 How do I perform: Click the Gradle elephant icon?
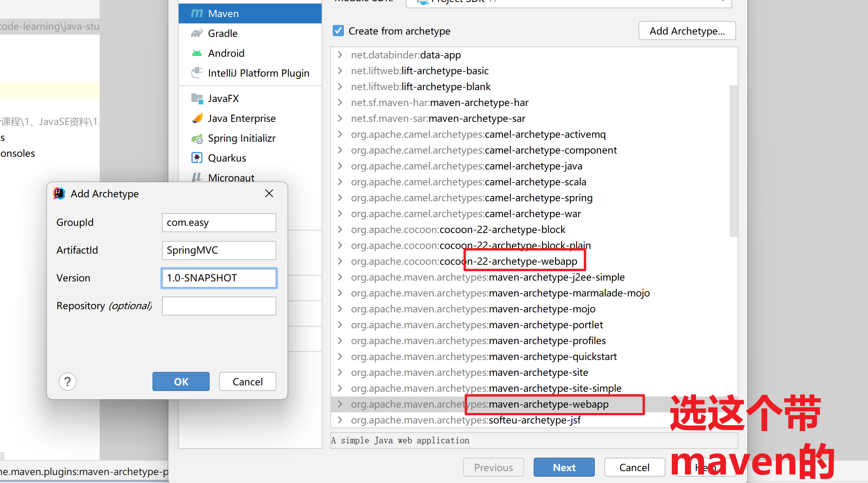click(x=197, y=33)
